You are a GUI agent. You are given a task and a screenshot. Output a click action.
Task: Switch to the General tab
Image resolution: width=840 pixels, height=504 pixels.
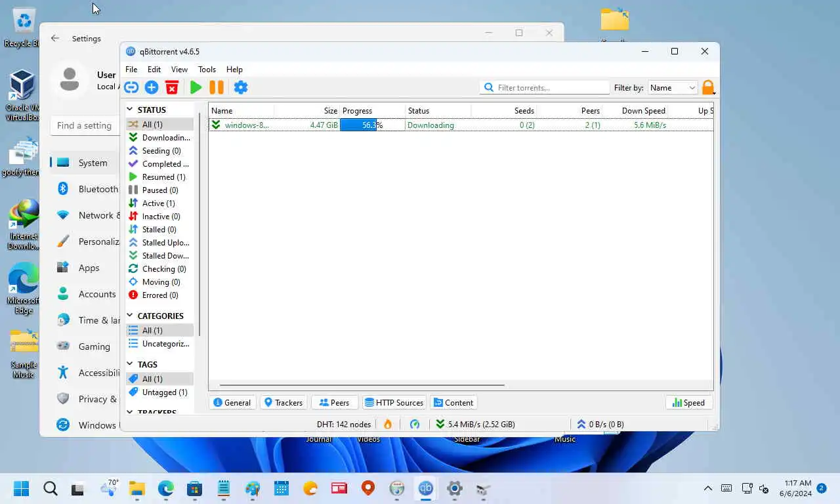coord(232,402)
